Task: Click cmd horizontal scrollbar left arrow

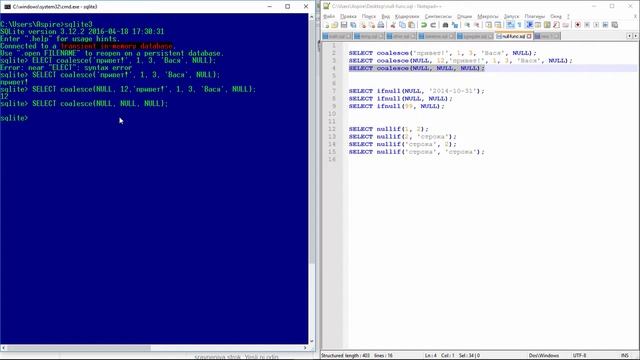Action: click(3, 348)
